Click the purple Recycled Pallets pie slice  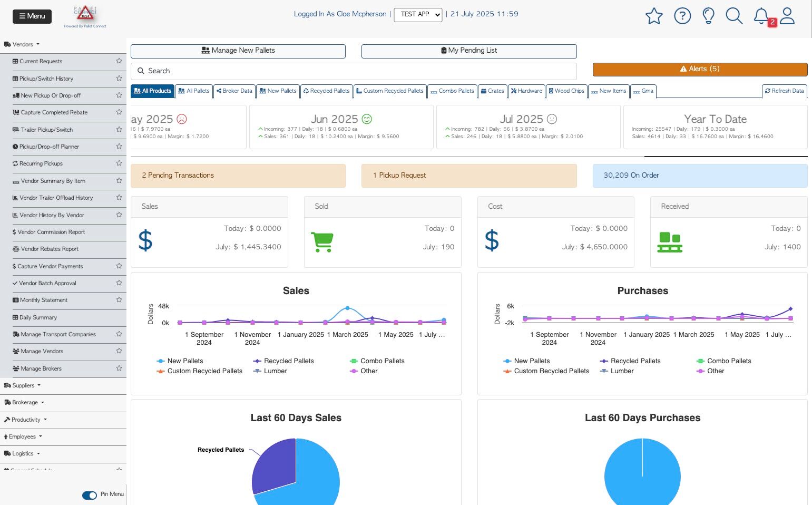tap(273, 467)
